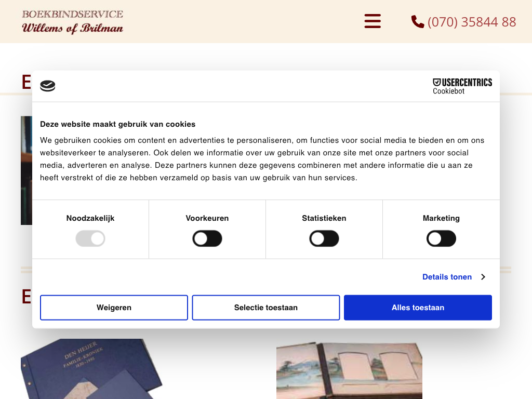Viewport: 532px width, 399px height.
Task: Select the Marketing category label
Action: click(441, 218)
